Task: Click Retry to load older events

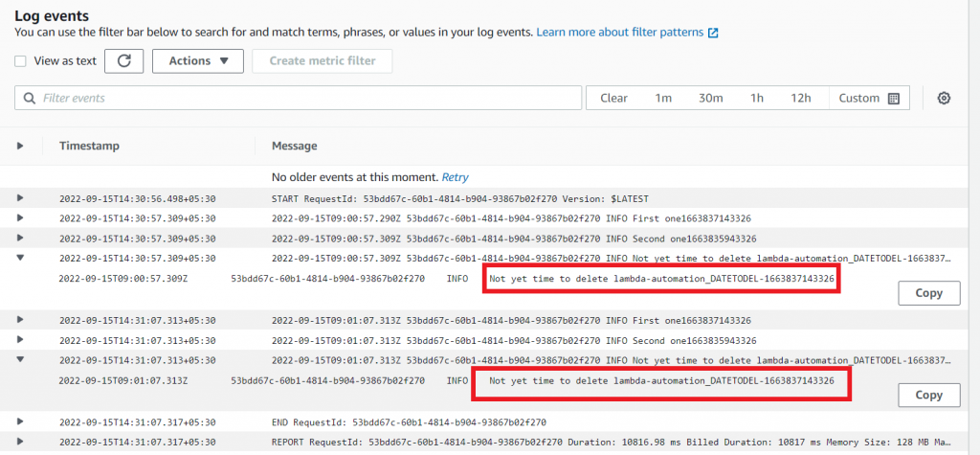Action: click(x=454, y=177)
